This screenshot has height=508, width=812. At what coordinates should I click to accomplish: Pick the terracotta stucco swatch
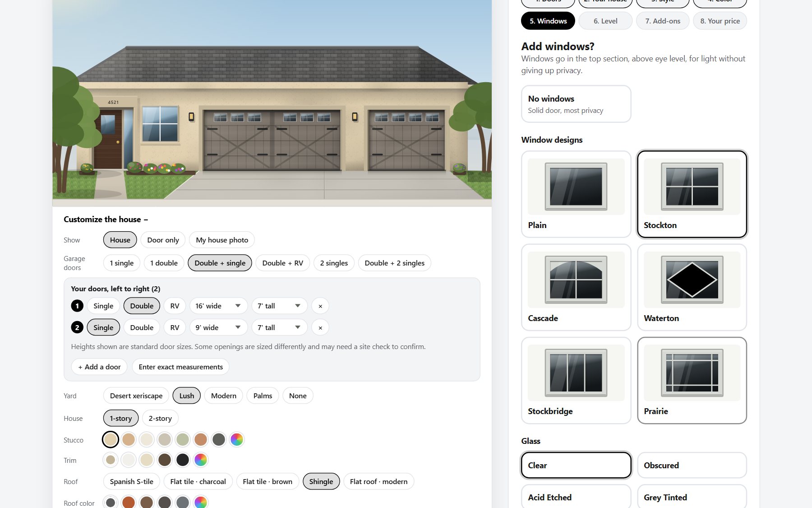pos(201,439)
